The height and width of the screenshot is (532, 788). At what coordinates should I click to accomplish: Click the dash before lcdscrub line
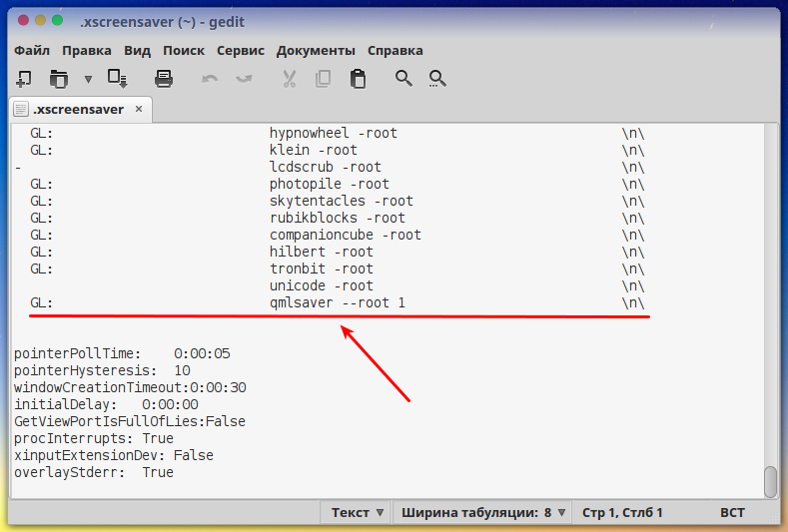coord(18,168)
